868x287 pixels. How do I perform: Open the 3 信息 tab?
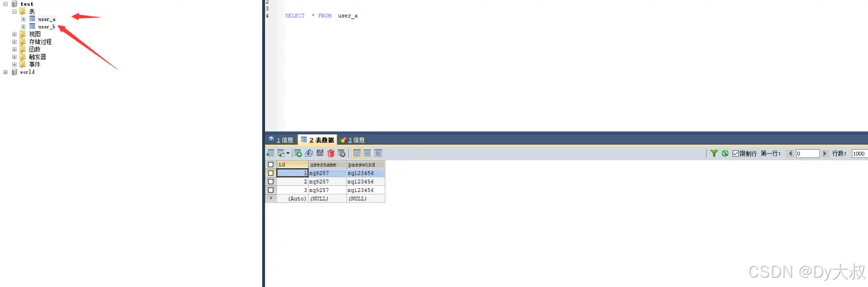click(352, 139)
